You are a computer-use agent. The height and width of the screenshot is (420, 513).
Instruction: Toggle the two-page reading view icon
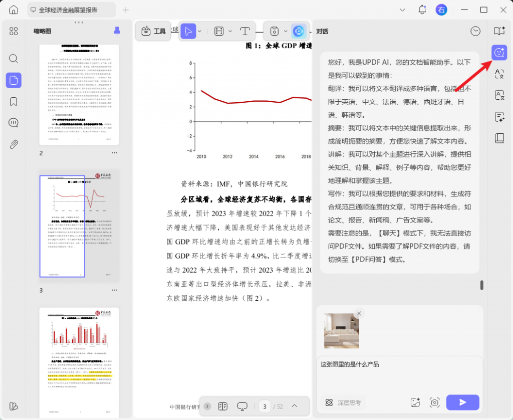223,406
